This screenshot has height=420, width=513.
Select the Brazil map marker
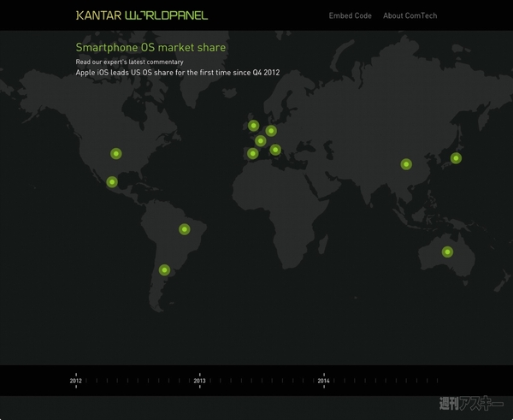click(185, 229)
